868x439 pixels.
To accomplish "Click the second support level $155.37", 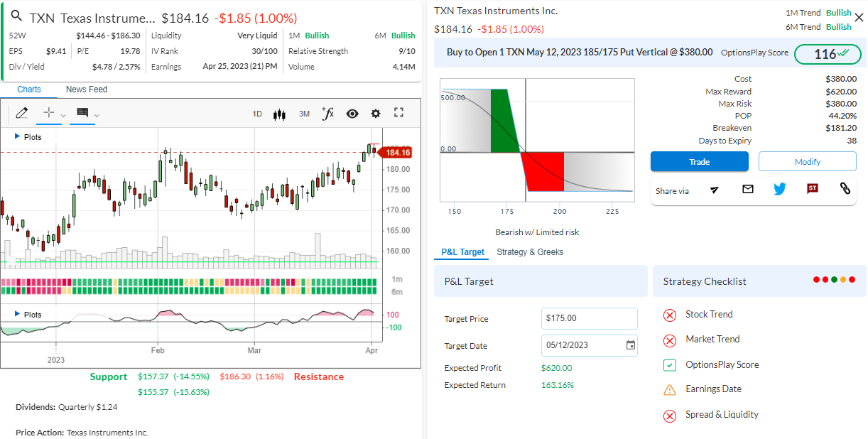I will [153, 391].
